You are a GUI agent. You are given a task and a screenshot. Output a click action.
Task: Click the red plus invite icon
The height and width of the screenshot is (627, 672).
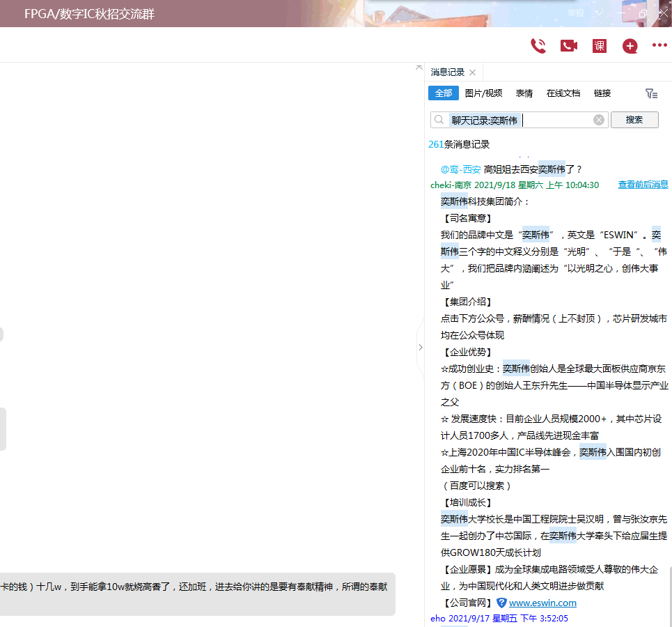click(630, 46)
